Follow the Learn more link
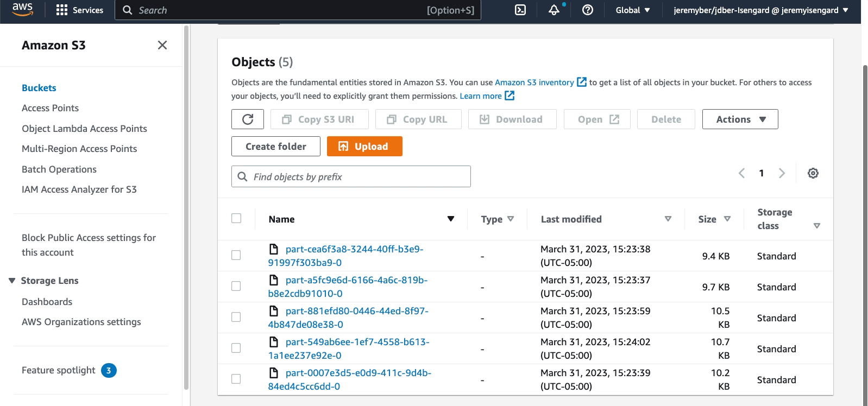This screenshot has width=868, height=406. tap(481, 96)
